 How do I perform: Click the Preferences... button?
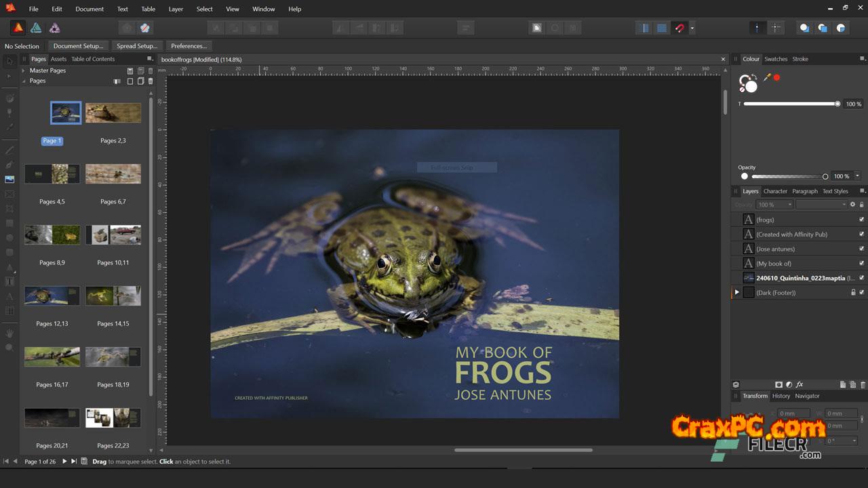tap(189, 46)
